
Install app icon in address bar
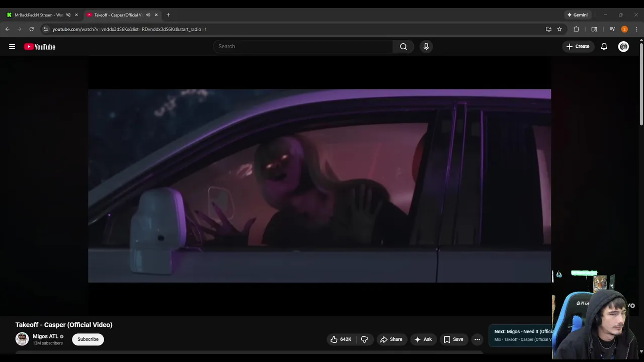click(x=548, y=29)
